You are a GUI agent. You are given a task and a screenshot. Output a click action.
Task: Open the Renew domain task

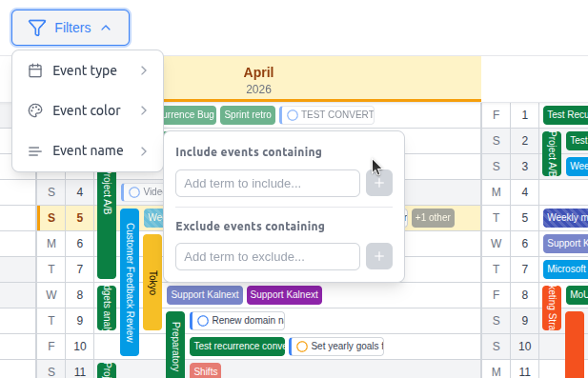(237, 321)
